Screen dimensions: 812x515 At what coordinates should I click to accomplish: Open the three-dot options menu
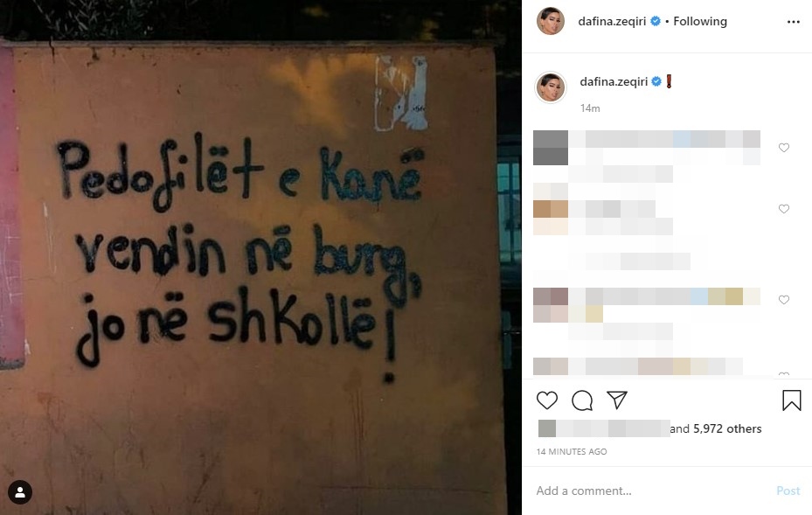(x=794, y=22)
